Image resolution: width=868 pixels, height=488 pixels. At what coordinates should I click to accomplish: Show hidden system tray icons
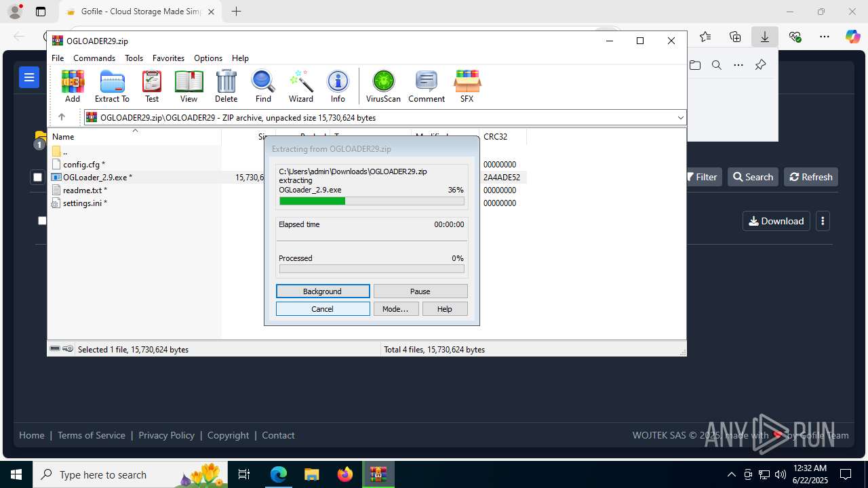point(731,474)
